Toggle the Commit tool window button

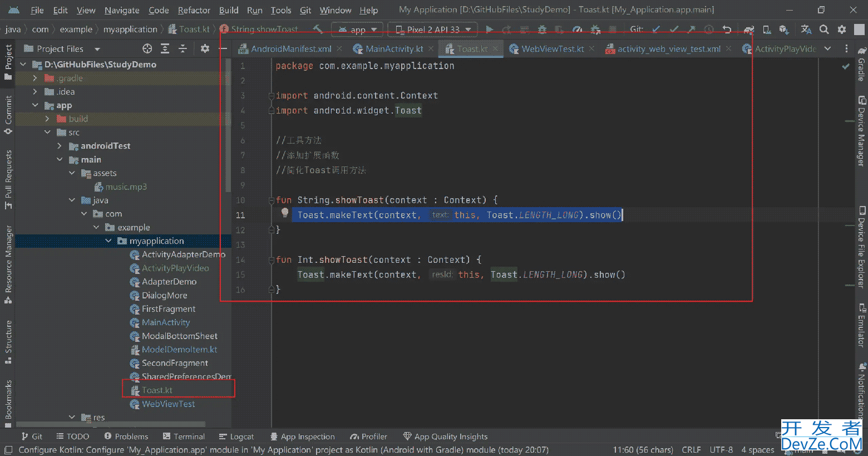[x=8, y=115]
